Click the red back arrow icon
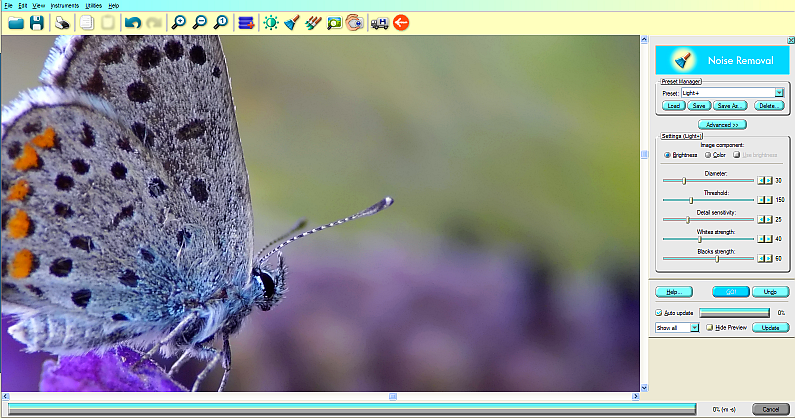Screen dimensions: 795x418 point(401,22)
